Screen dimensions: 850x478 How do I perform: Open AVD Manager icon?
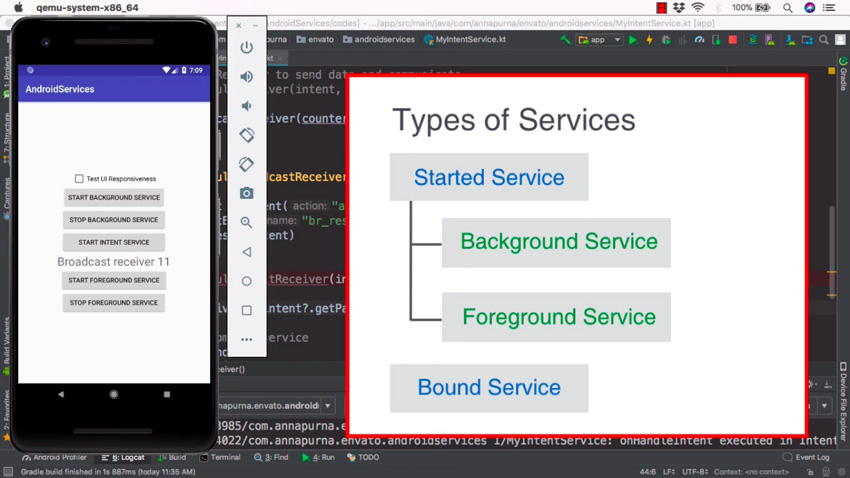[769, 40]
